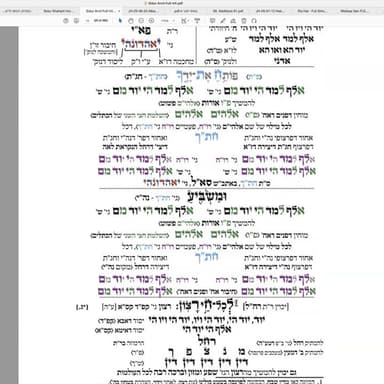Go to next page using down-arrow icon

tap(76, 21)
